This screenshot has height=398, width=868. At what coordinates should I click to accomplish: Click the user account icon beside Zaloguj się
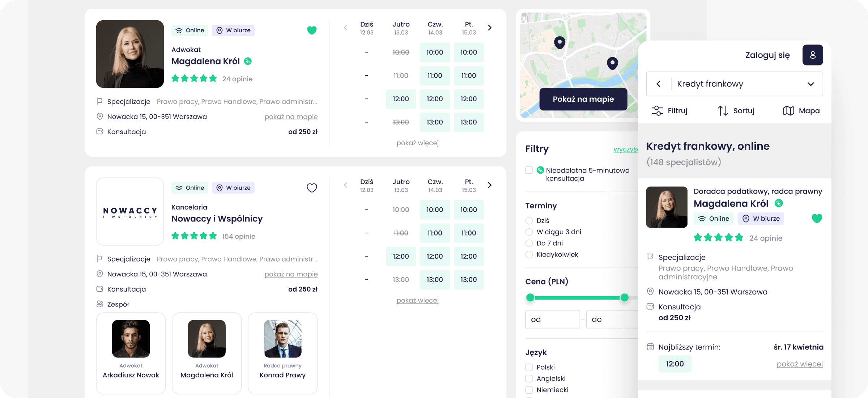(x=812, y=55)
